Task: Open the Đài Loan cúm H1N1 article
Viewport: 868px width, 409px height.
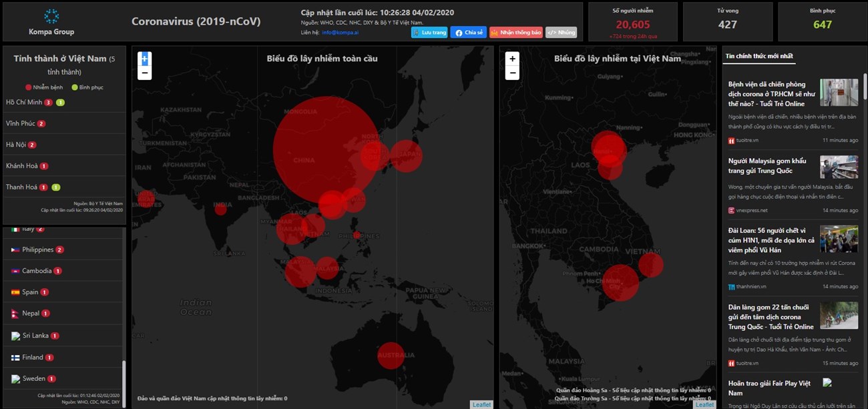Action: pyautogui.click(x=771, y=240)
